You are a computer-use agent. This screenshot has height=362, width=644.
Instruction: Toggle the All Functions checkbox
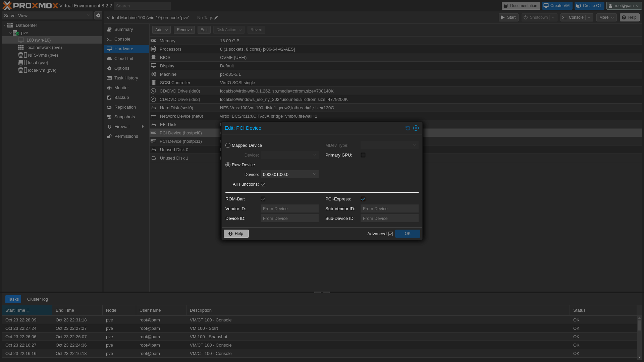coord(263,184)
